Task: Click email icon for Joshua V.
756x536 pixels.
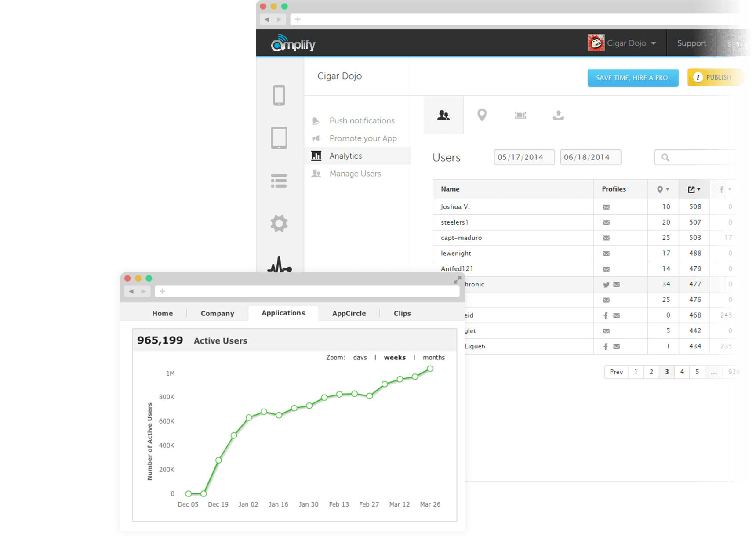Action: [606, 207]
